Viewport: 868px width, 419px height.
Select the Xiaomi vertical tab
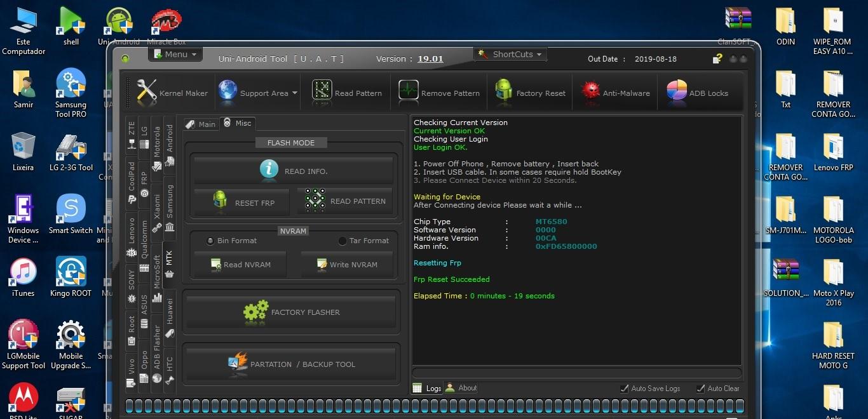point(157,215)
